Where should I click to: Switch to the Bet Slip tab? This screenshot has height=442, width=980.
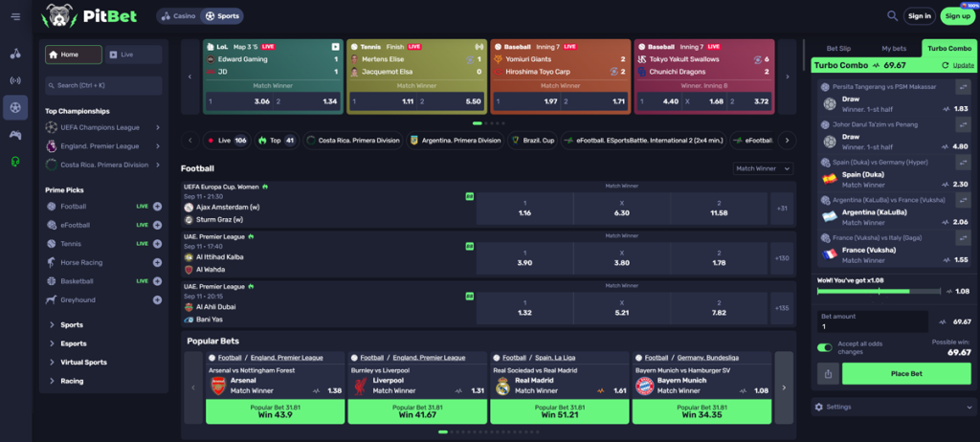(x=838, y=48)
